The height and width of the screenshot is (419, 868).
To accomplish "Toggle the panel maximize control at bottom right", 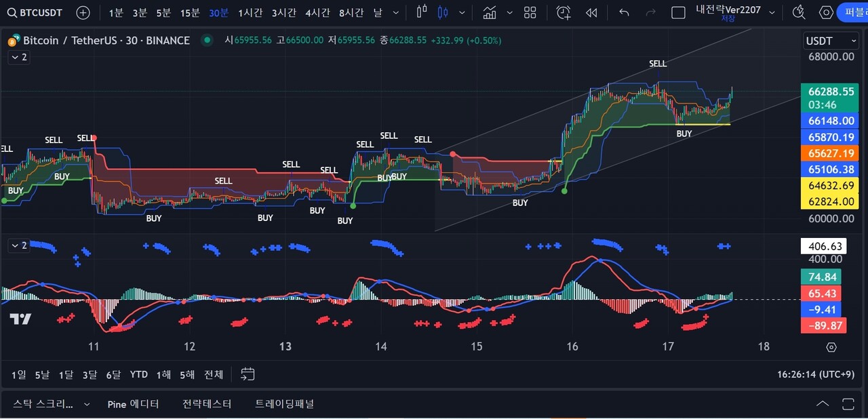I will 823,404.
